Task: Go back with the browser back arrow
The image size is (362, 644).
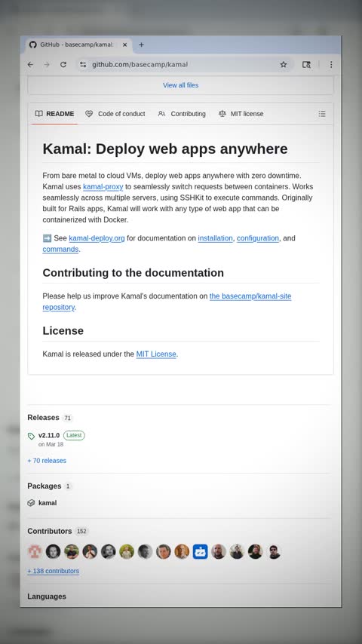Action: click(x=30, y=65)
